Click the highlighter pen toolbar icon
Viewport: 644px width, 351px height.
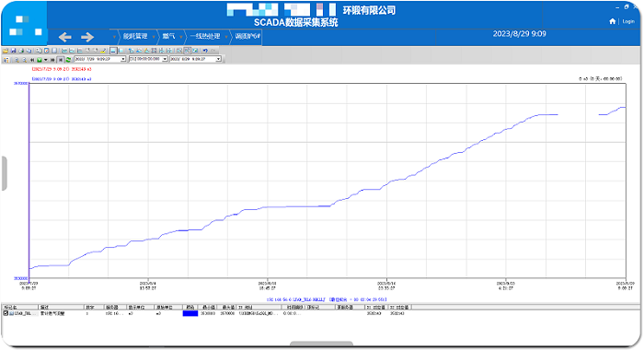coord(103,51)
